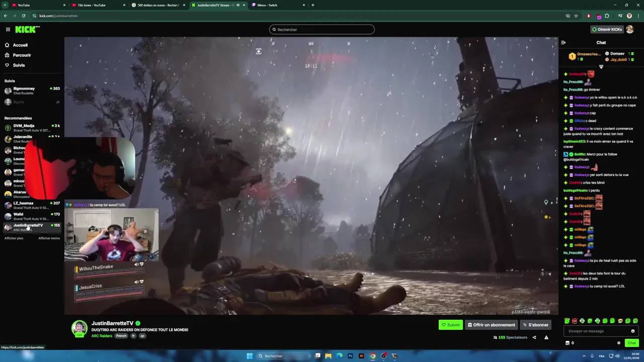This screenshot has height=362, width=644.
Task: Open the Kick shop icon below chat
Action: (568, 343)
